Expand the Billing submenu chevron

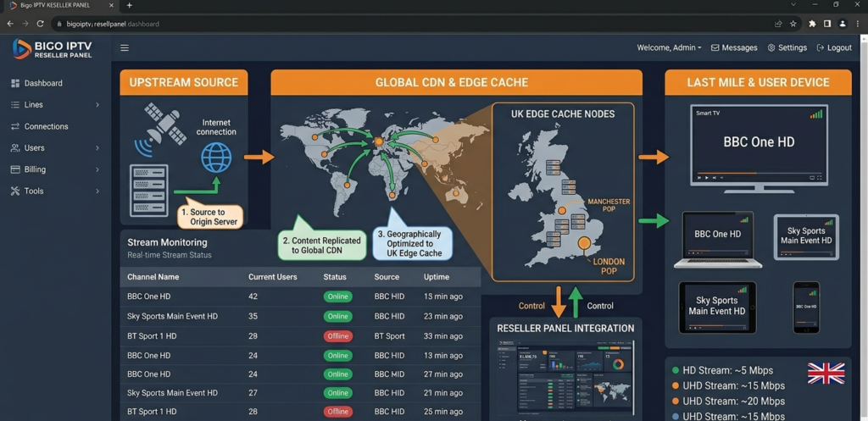(x=97, y=169)
